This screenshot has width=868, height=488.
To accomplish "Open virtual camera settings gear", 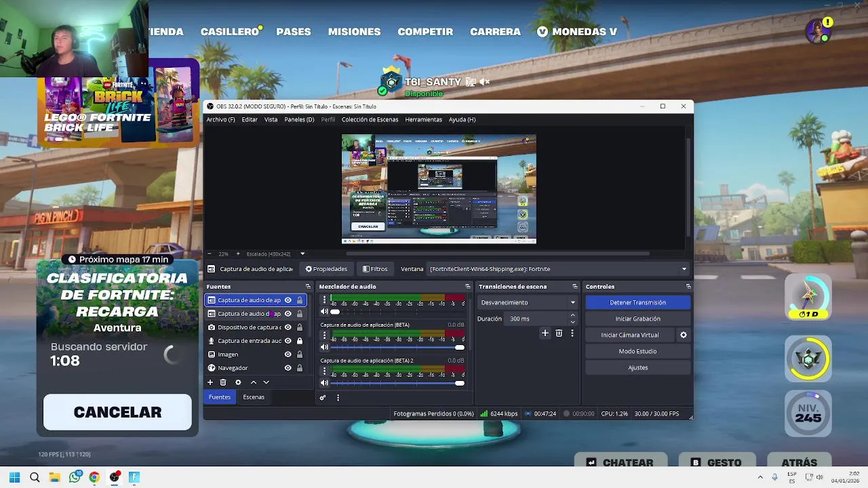I will [684, 335].
